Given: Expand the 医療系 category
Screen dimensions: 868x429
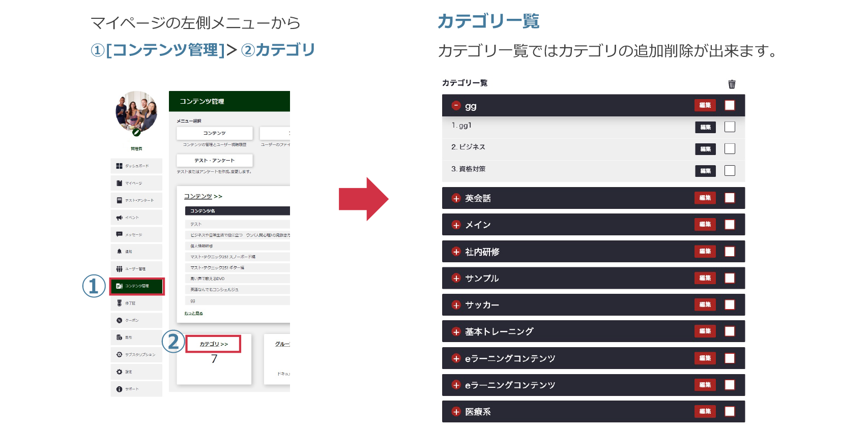Looking at the screenshot, I should (x=456, y=412).
